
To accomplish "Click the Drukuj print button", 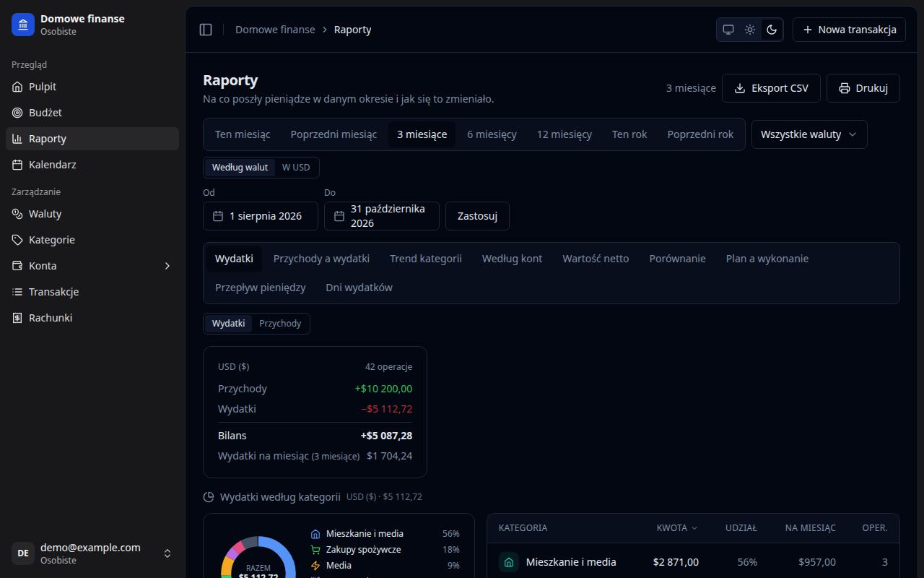I will 863,88.
